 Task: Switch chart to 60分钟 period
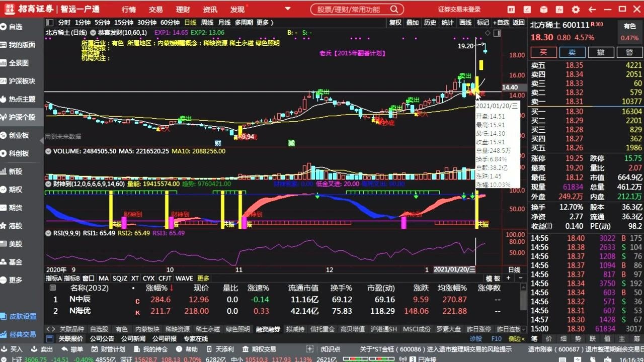170,22
